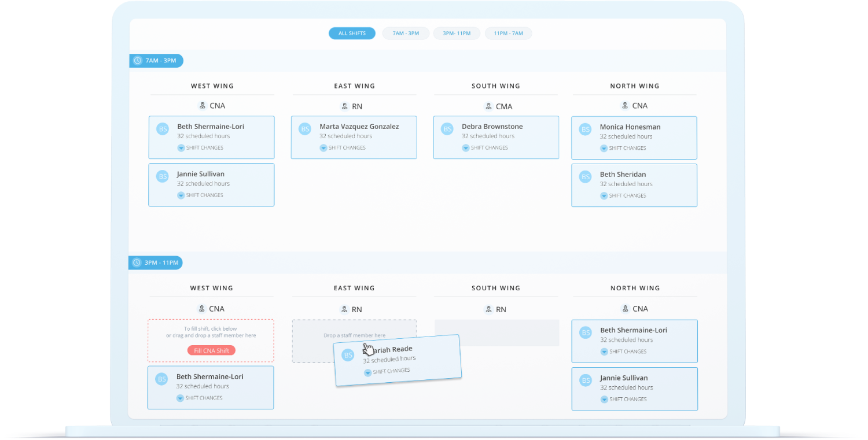Expand Shift Changes on Monica Honesman's card
Image resolution: width=868 pixels, height=440 pixels.
point(604,149)
